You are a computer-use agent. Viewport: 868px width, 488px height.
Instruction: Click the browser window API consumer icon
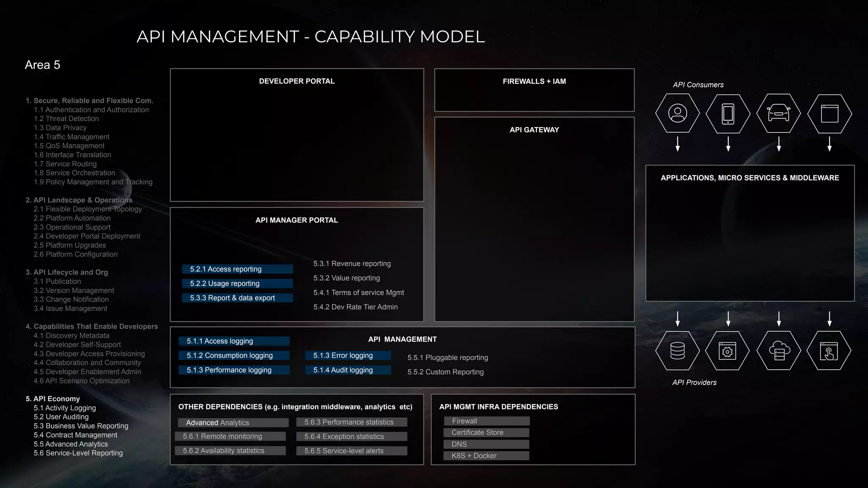pyautogui.click(x=829, y=114)
